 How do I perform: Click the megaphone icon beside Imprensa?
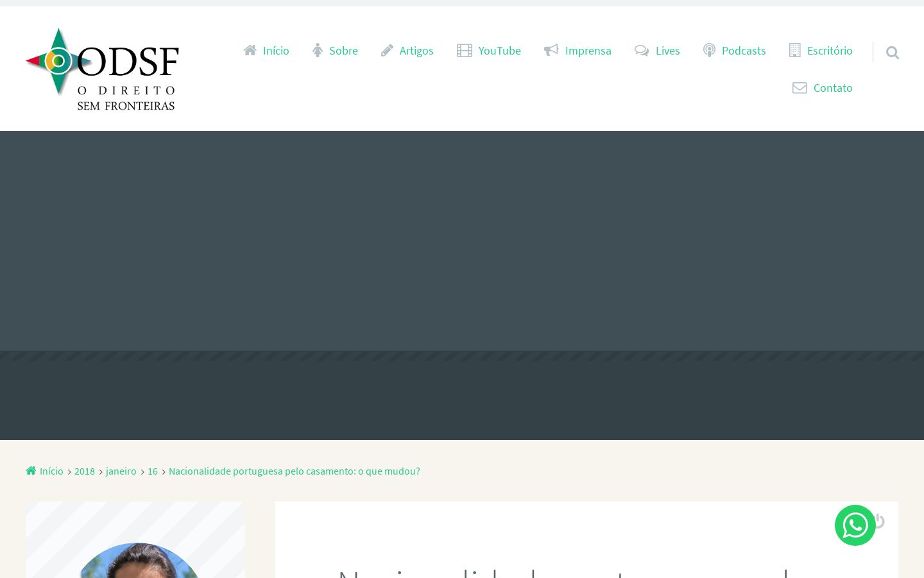click(551, 50)
